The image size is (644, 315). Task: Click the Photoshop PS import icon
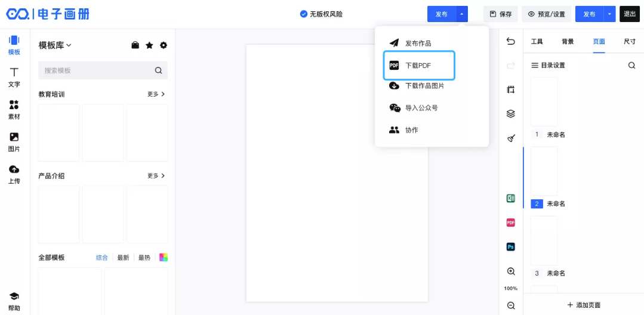510,247
